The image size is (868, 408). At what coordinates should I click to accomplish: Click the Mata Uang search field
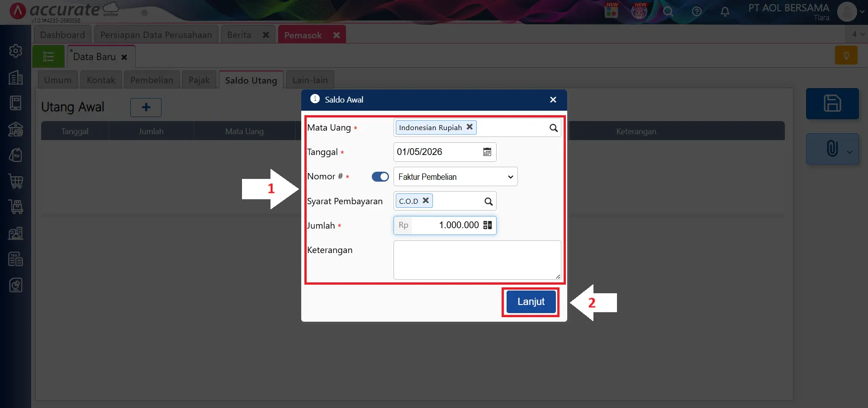pyautogui.click(x=477, y=128)
